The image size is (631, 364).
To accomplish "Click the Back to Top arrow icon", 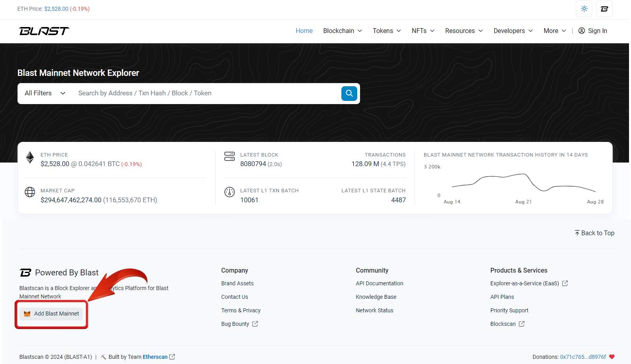I will pyautogui.click(x=577, y=233).
